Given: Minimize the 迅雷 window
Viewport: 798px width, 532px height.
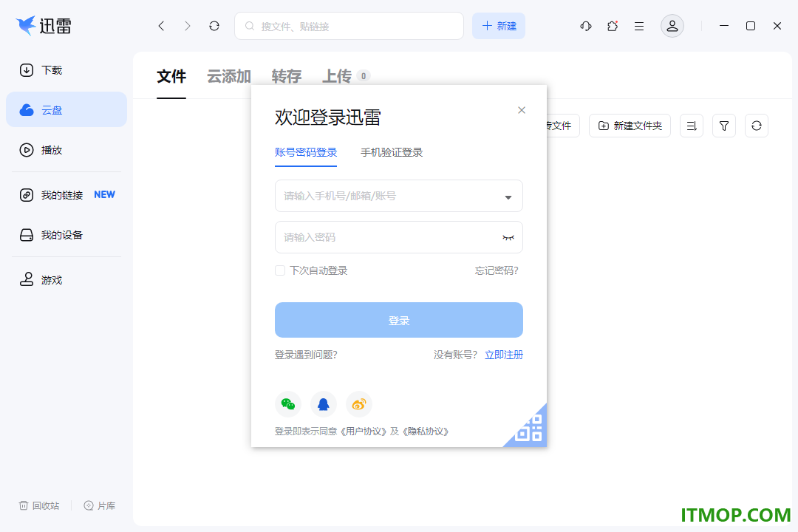Looking at the screenshot, I should click(724, 26).
